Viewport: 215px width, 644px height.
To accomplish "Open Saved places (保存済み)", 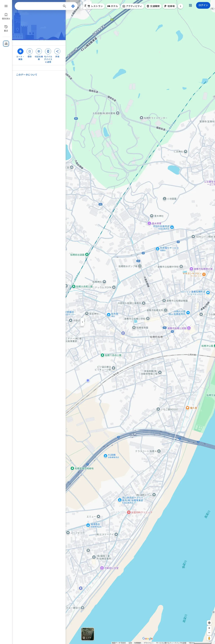I will coord(6,16).
